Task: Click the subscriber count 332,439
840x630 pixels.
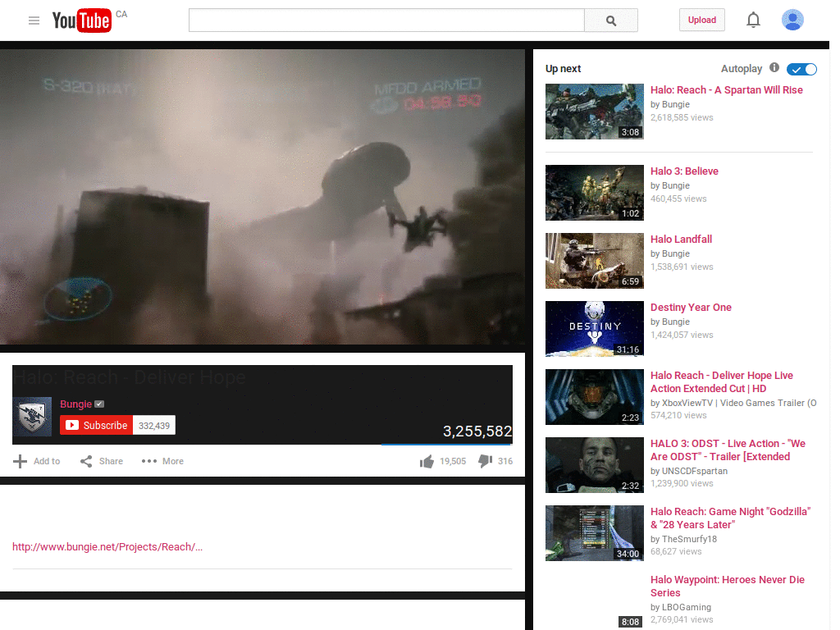Action: pyautogui.click(x=154, y=426)
